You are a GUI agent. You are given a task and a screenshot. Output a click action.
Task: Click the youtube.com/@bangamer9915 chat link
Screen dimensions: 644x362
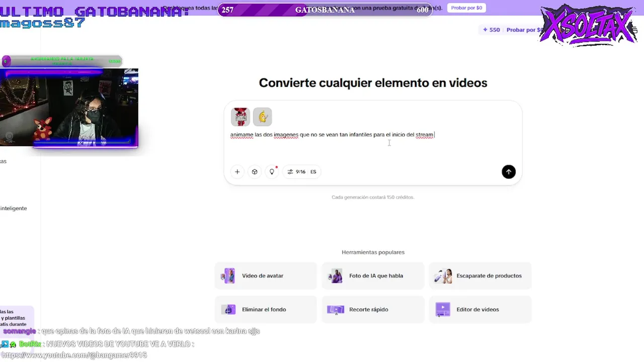point(74,355)
